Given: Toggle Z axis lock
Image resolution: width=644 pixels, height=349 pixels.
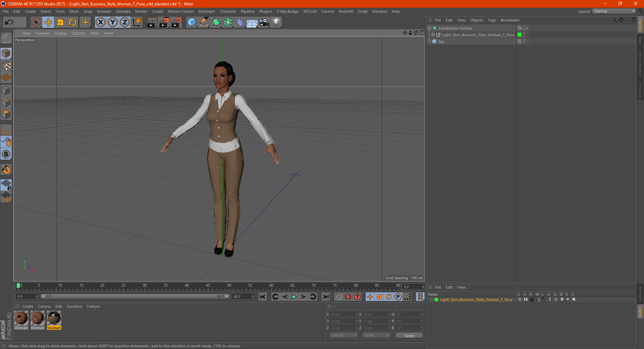Looking at the screenshot, I should (x=125, y=22).
